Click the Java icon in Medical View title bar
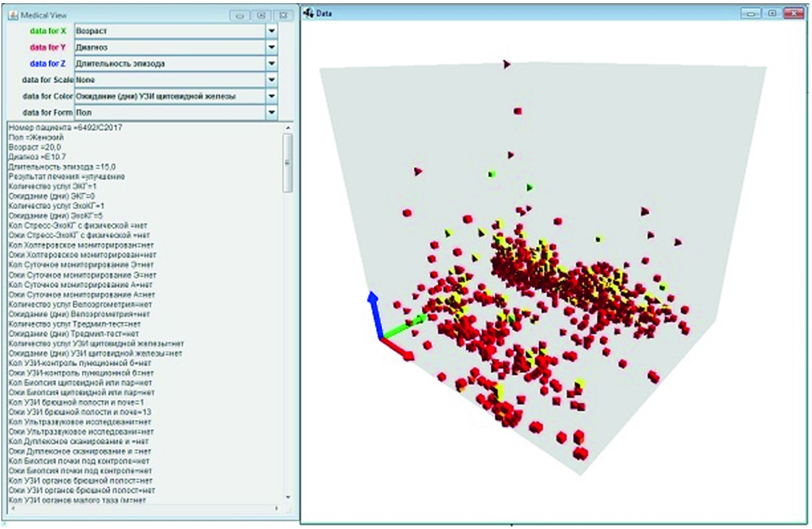This screenshot has height=529, width=812. tap(14, 14)
